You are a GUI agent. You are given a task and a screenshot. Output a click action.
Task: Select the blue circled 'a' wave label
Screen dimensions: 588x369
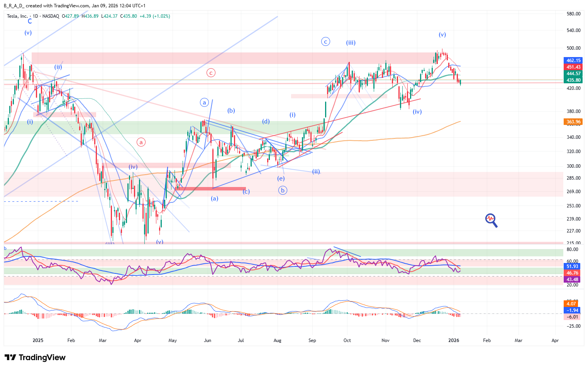click(x=204, y=103)
